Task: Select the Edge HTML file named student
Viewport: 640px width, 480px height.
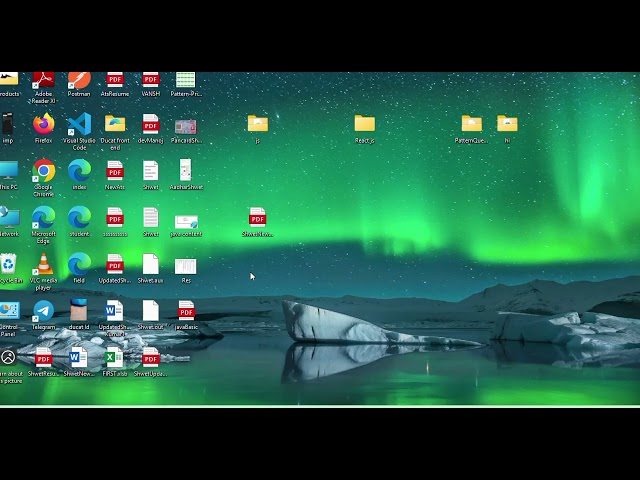Action: [79, 217]
